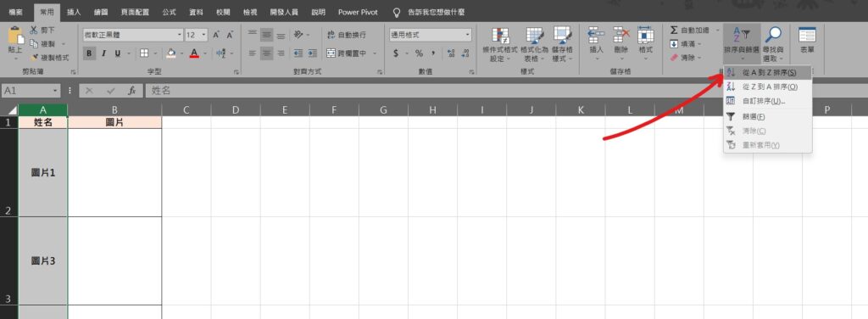Decrease font size with the smaller A
868x319 pixels.
click(x=230, y=35)
